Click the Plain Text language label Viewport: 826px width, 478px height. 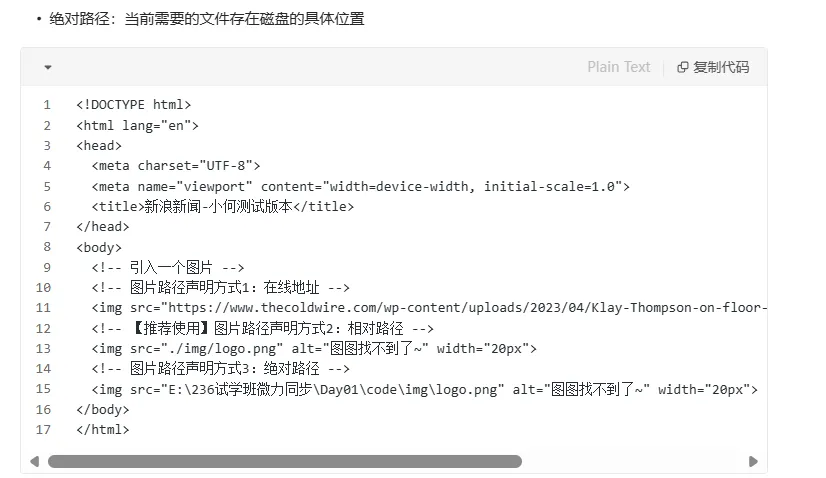point(618,67)
